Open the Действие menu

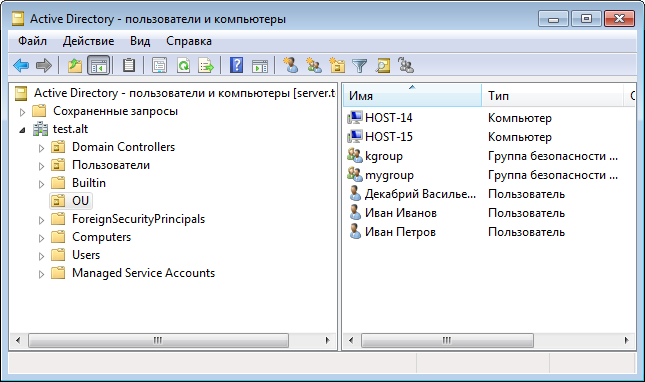point(88,41)
